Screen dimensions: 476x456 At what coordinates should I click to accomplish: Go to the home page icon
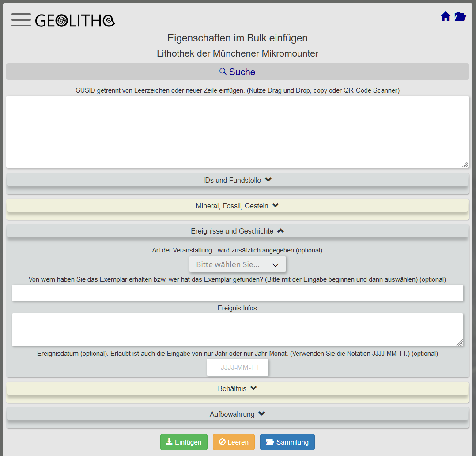point(446,17)
